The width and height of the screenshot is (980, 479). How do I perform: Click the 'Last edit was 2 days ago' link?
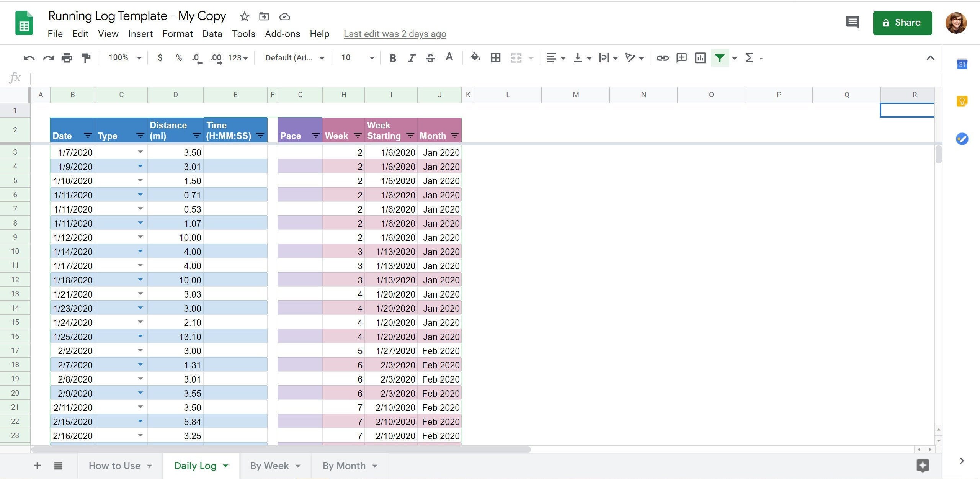(395, 34)
